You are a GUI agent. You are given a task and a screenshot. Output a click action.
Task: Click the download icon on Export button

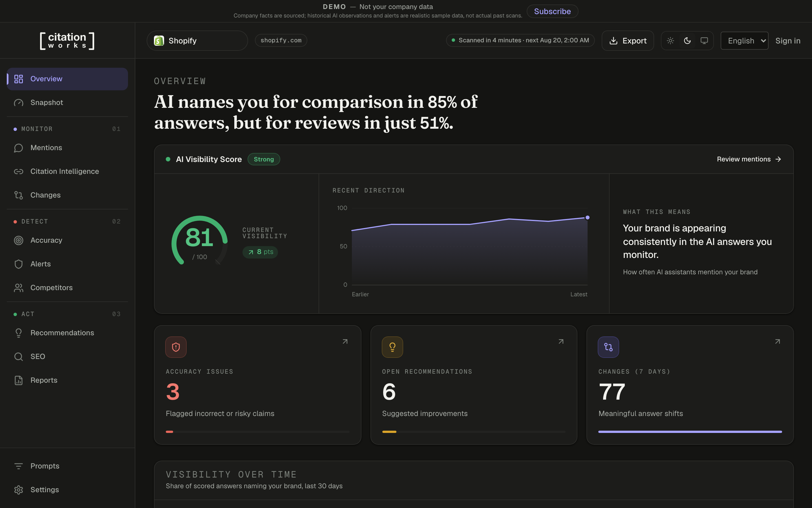coord(613,41)
